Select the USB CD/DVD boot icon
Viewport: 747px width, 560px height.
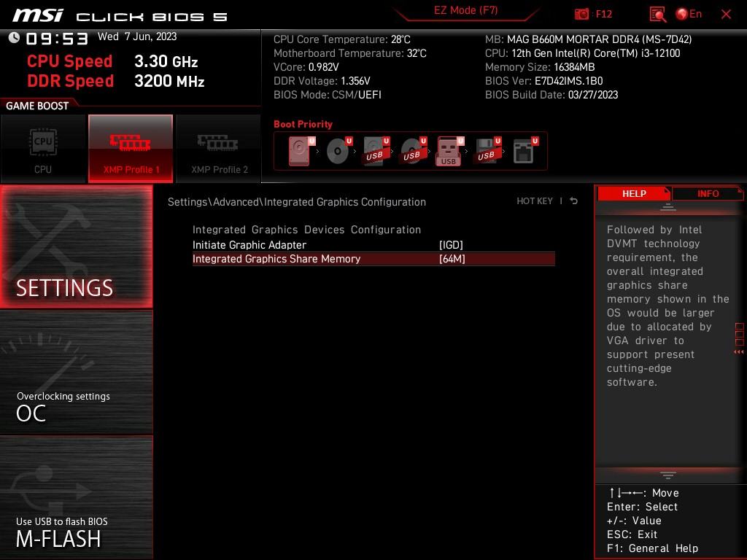click(x=413, y=151)
